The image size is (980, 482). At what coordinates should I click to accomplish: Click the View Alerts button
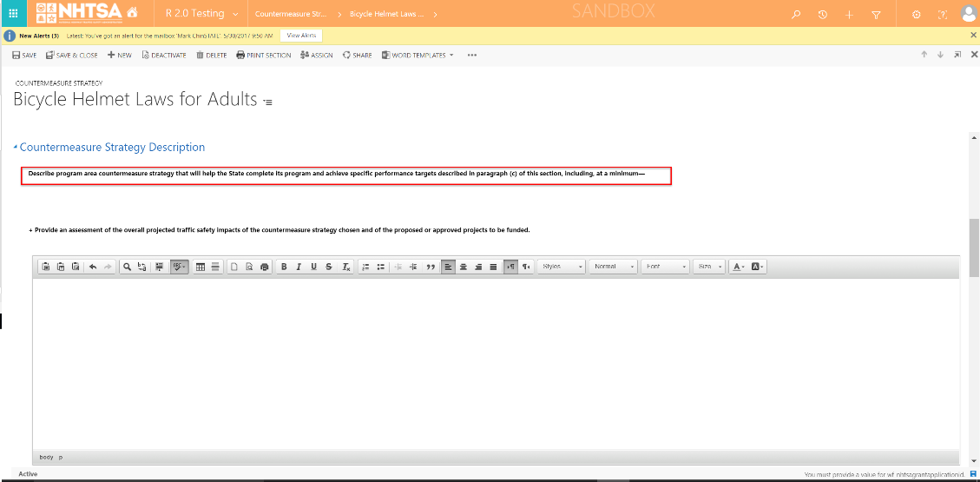tap(301, 36)
